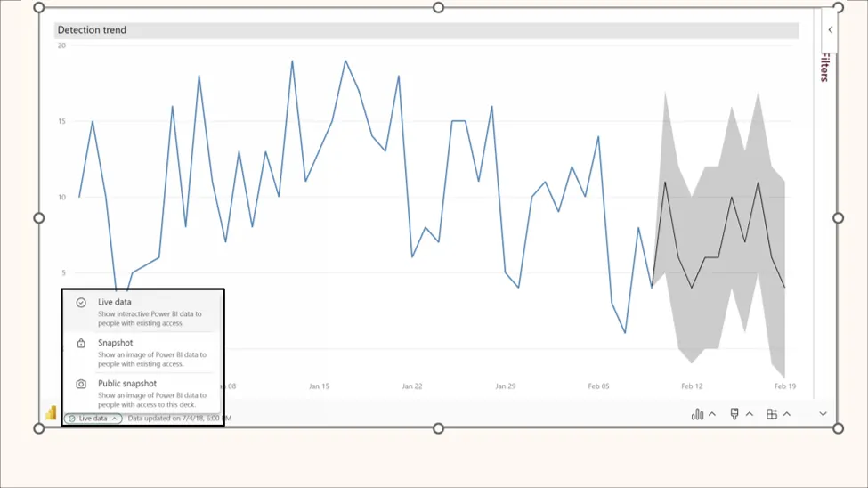Open the data insights bar-chart icon
This screenshot has width=868, height=488.
click(697, 414)
